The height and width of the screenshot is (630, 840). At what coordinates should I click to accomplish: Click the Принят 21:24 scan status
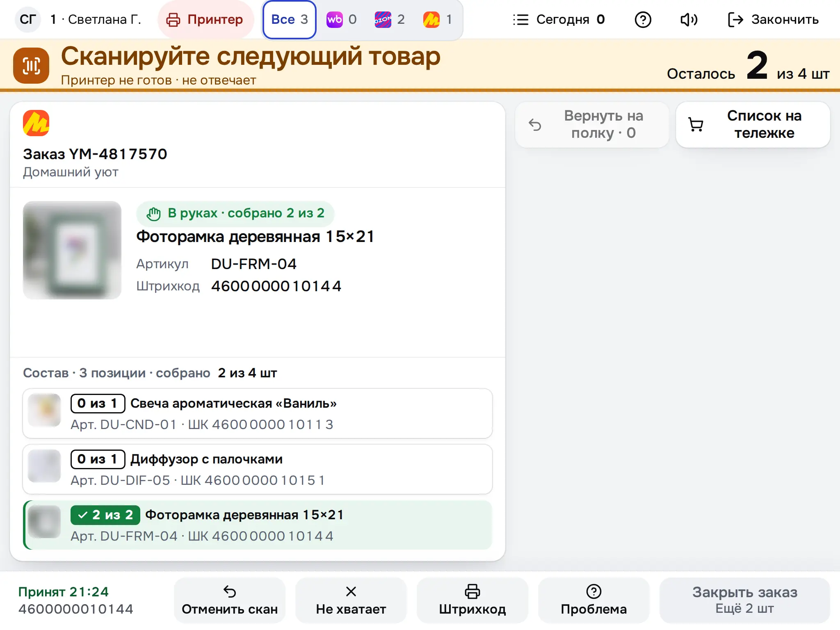[64, 592]
